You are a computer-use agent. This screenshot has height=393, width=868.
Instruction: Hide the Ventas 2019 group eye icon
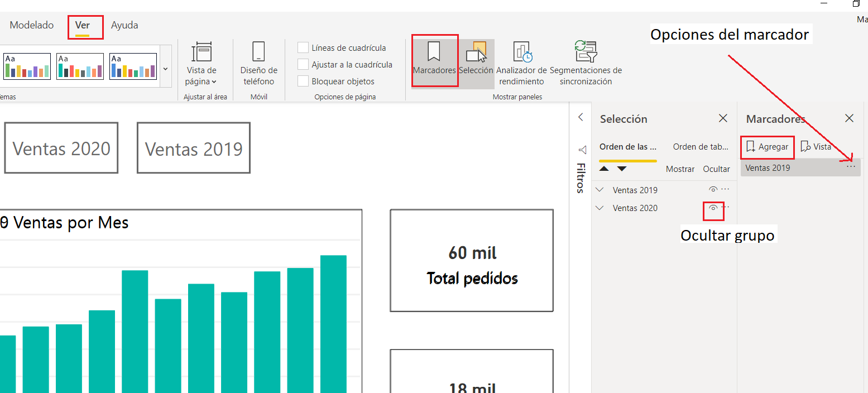click(x=713, y=190)
